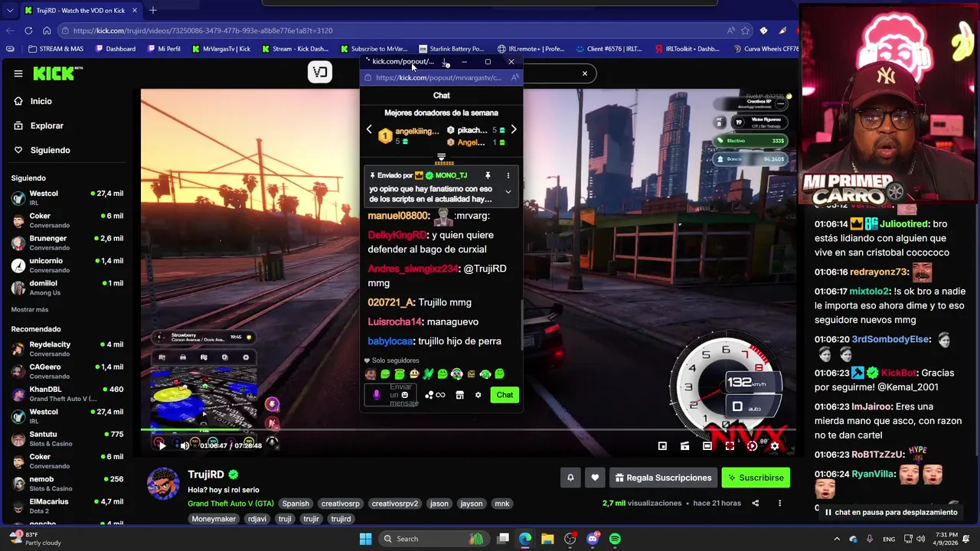Open the Kick hamburger menu
Viewport: 980px width, 551px height.
18,73
